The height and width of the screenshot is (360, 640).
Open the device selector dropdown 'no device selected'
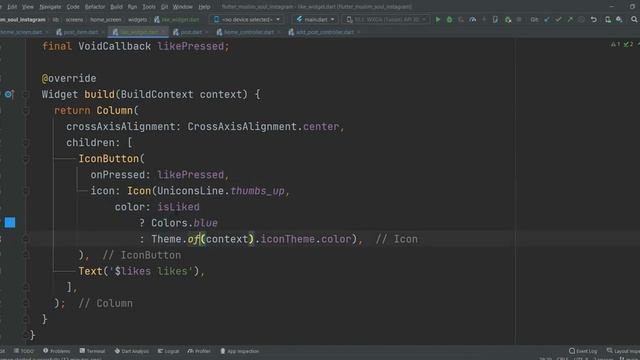tap(247, 19)
